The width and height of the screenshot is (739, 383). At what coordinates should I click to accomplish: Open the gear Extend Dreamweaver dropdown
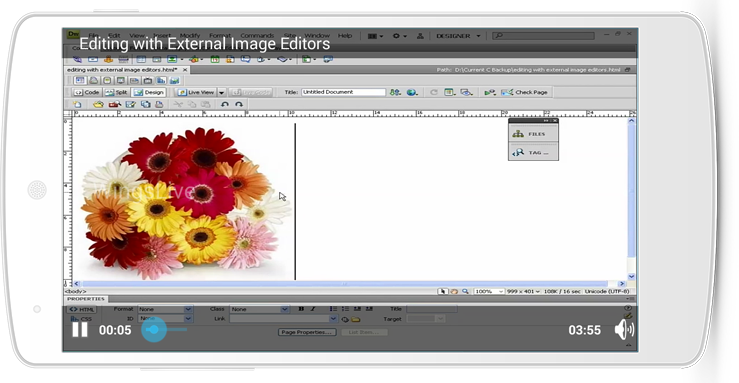pos(399,36)
